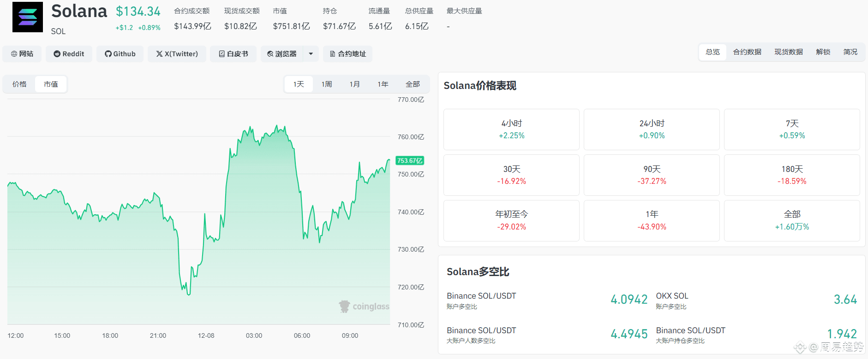Click the $134.34 price value
Screen dimensions: 868x359
[x=138, y=12]
